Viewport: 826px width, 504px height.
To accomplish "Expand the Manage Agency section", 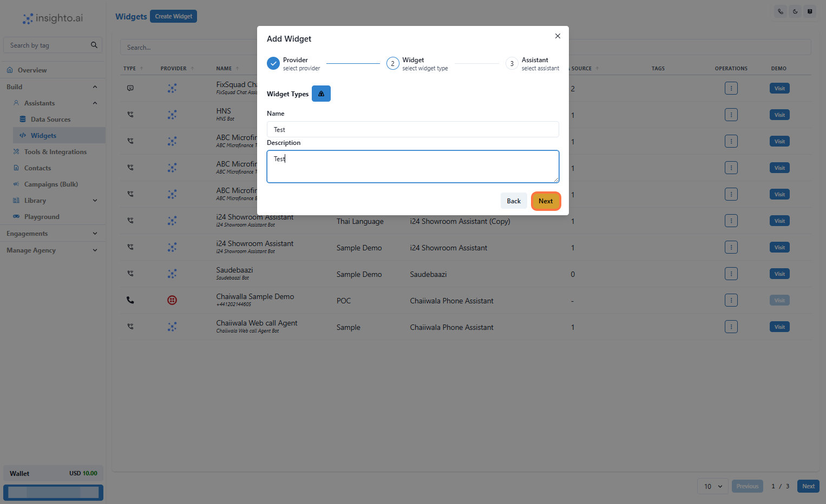I will 53,250.
